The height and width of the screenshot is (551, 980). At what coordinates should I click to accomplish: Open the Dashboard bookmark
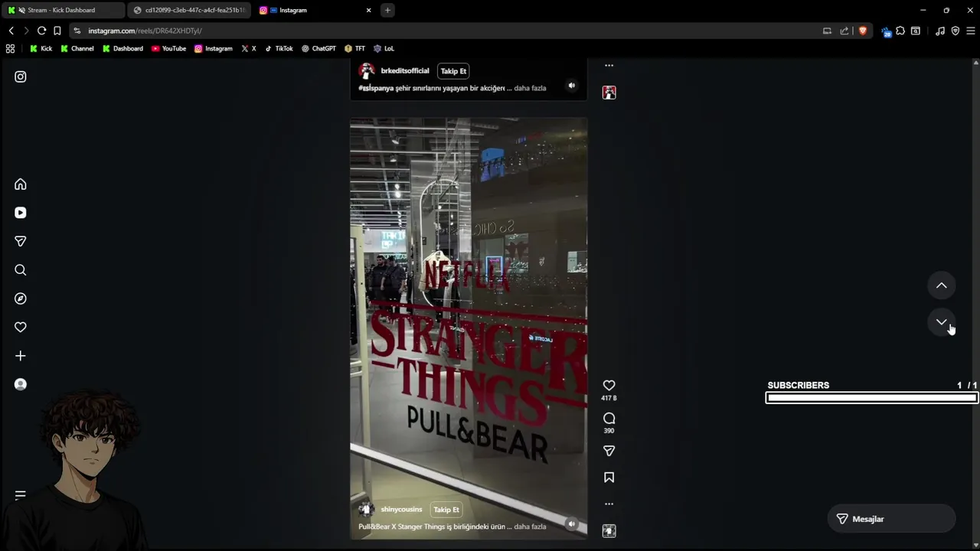click(122, 48)
